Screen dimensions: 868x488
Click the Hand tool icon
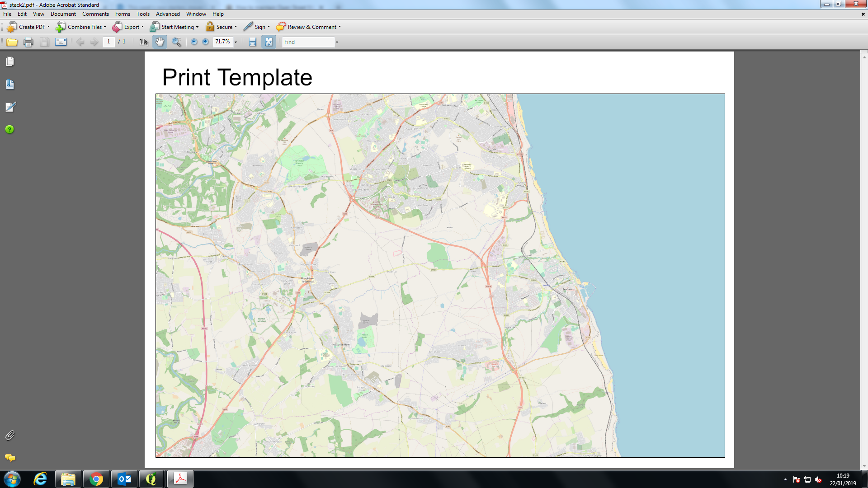point(159,42)
